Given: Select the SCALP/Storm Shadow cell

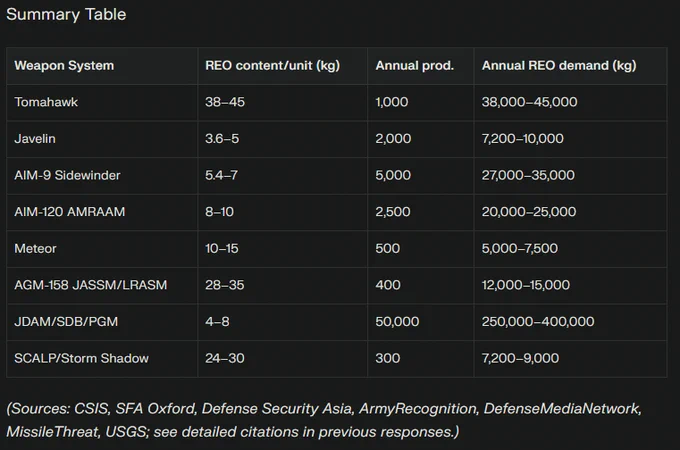Looking at the screenshot, I should 82,358.
